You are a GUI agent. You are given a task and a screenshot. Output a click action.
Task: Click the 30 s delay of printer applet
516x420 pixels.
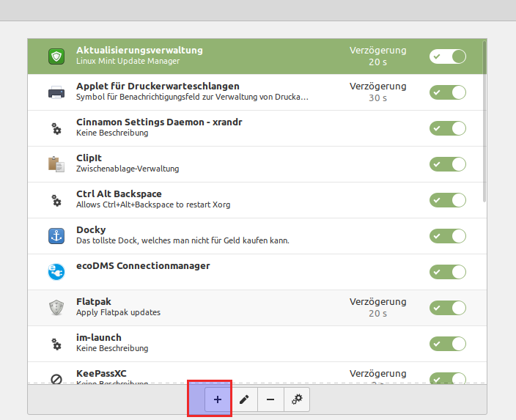pyautogui.click(x=377, y=98)
